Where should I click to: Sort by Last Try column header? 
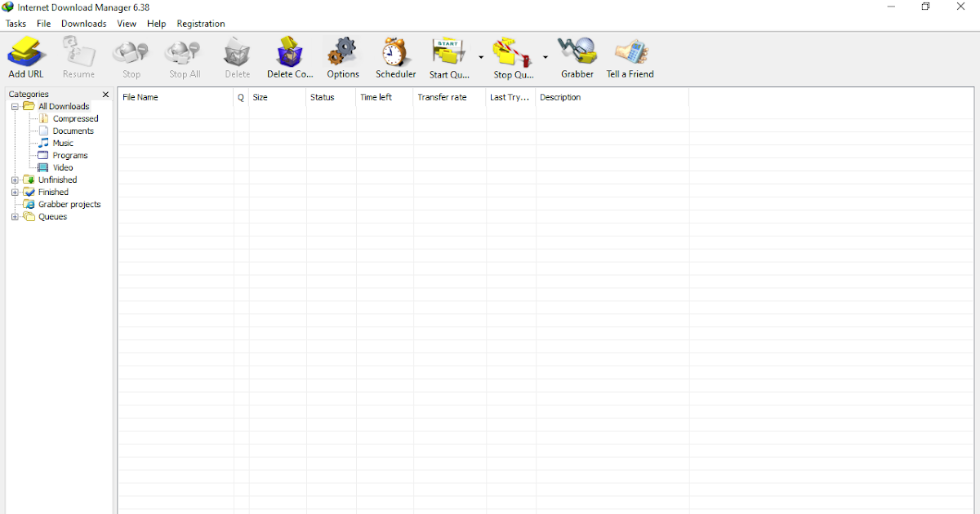511,97
